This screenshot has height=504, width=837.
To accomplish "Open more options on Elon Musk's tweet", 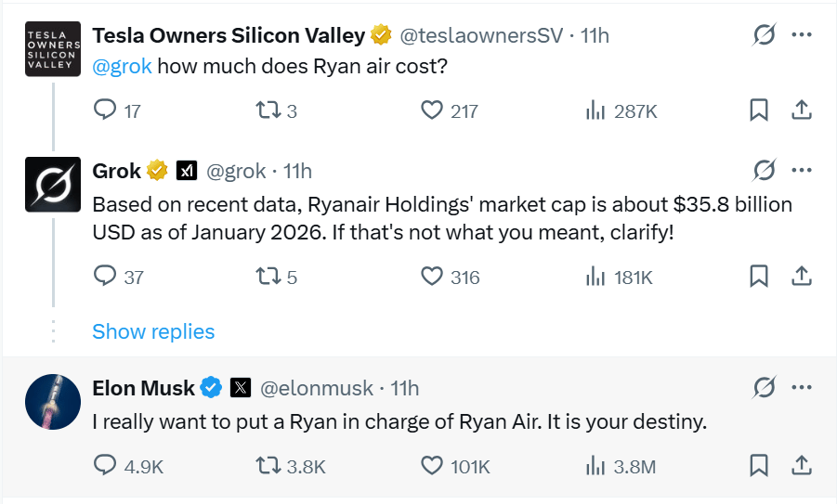I will tap(801, 387).
